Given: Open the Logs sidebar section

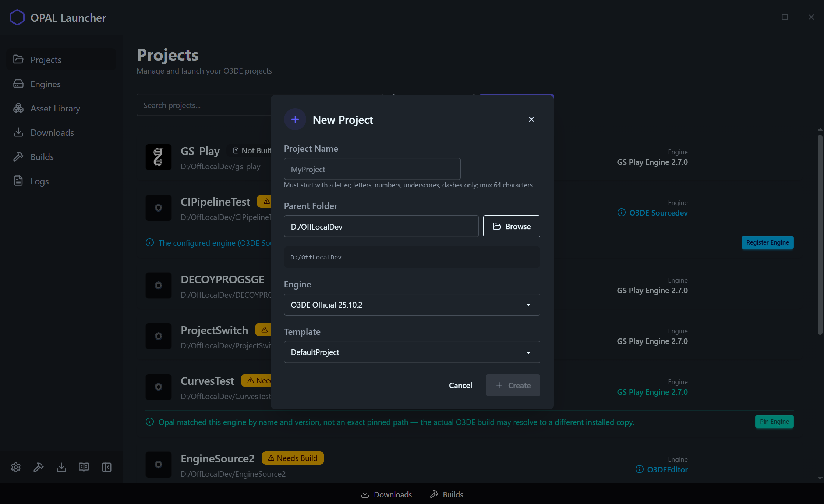Looking at the screenshot, I should click(61, 181).
